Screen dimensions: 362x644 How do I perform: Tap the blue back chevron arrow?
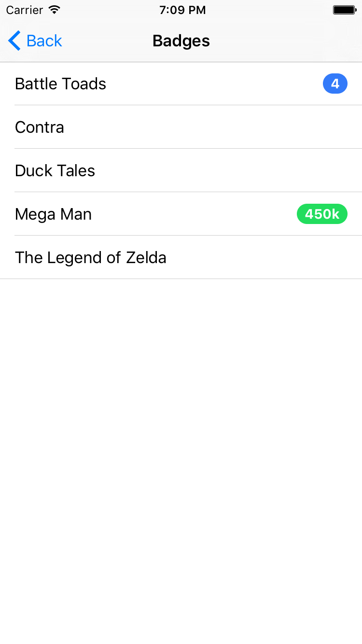(x=14, y=41)
